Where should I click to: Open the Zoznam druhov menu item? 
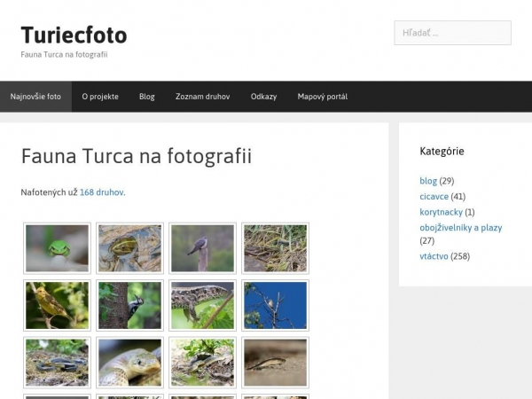tap(202, 97)
